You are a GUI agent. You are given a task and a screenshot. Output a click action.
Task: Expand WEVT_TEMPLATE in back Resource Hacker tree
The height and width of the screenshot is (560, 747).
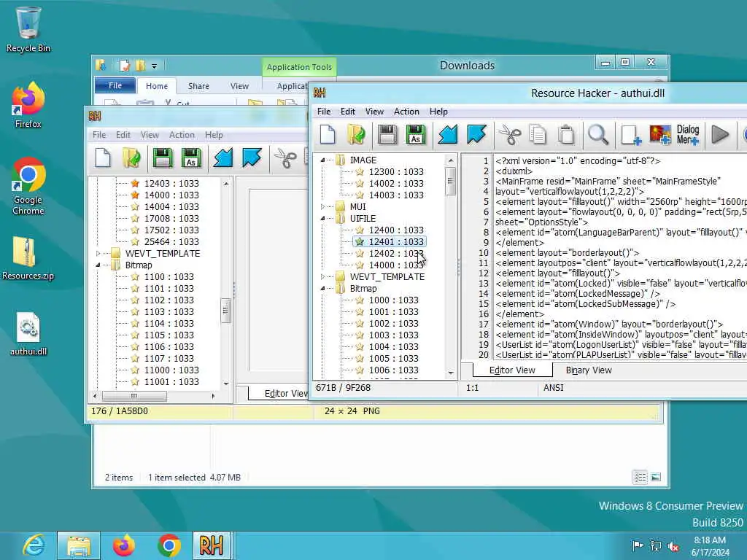click(x=98, y=253)
